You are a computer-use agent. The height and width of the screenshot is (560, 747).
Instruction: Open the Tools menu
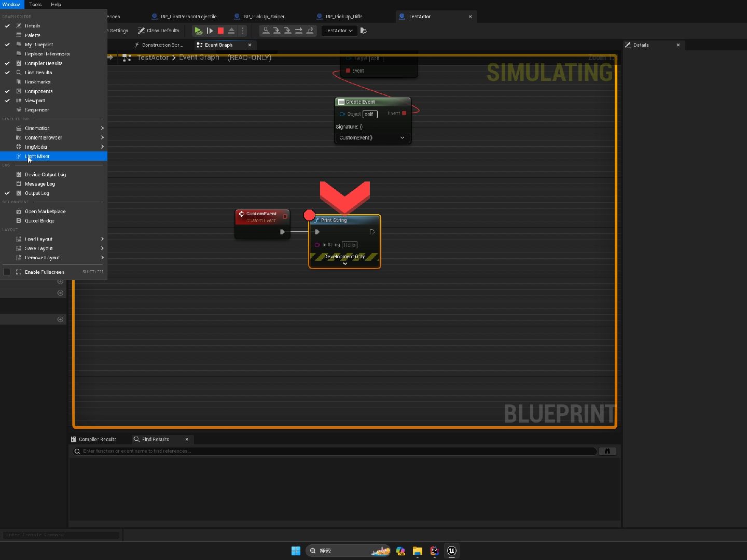pos(35,5)
